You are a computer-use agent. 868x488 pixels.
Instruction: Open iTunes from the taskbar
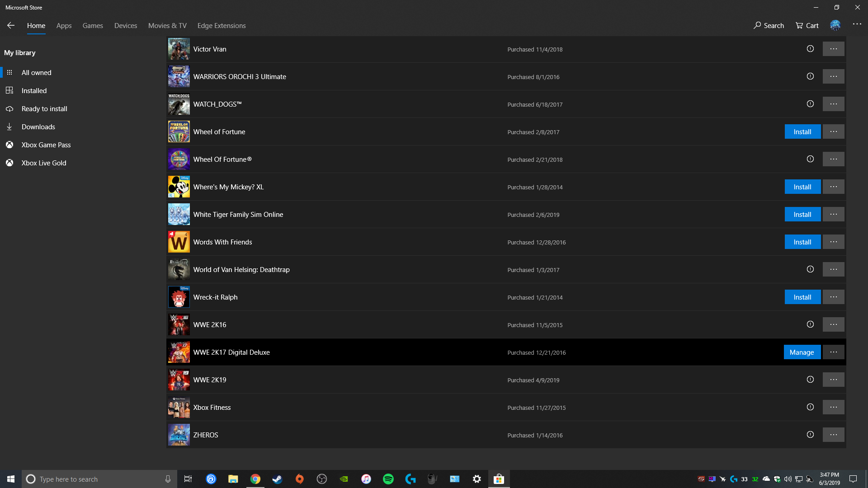coord(366,479)
